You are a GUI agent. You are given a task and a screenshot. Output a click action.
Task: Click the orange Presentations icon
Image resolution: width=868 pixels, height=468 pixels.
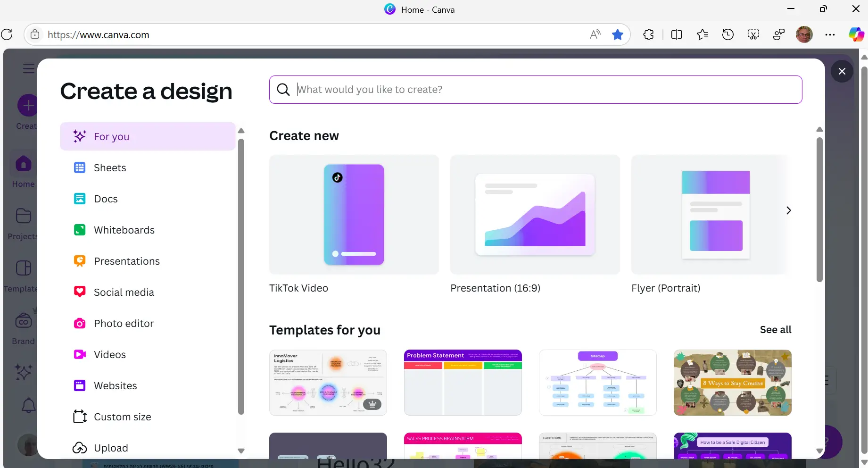point(80,261)
